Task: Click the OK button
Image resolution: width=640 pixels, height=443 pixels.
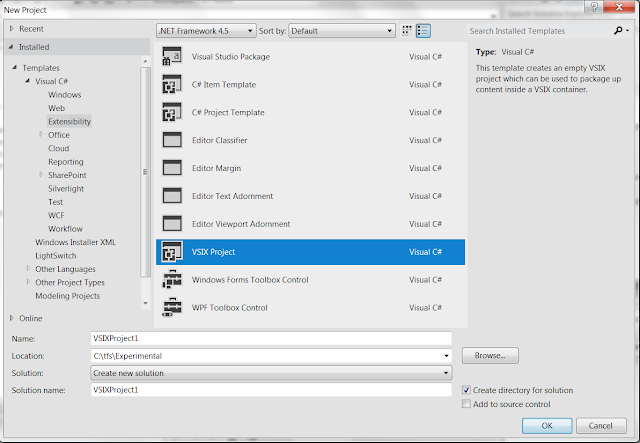Action: (547, 425)
